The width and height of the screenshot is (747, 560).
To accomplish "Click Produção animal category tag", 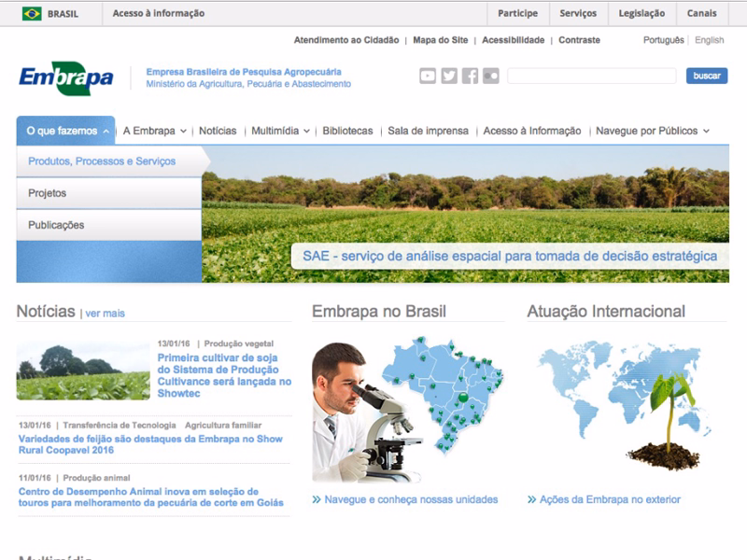I will point(96,478).
